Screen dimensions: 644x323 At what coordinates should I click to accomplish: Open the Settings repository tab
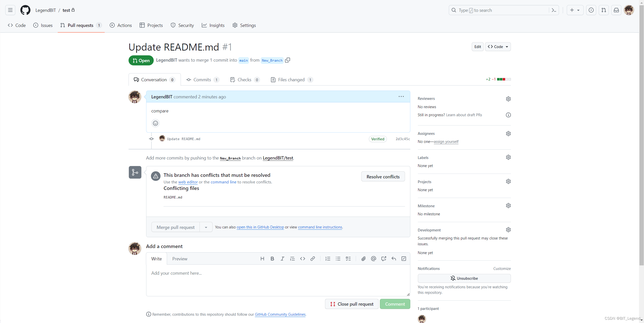click(x=244, y=25)
